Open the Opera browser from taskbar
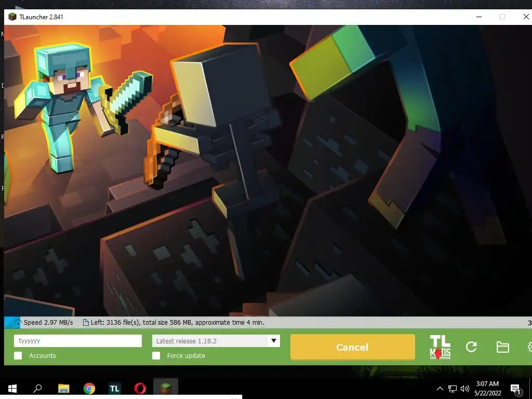This screenshot has height=399, width=532. 140,388
